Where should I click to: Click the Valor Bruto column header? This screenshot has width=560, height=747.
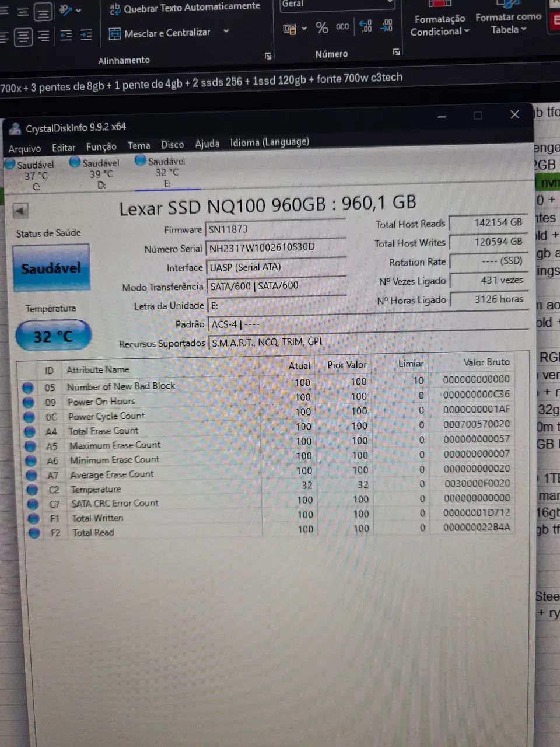[487, 362]
